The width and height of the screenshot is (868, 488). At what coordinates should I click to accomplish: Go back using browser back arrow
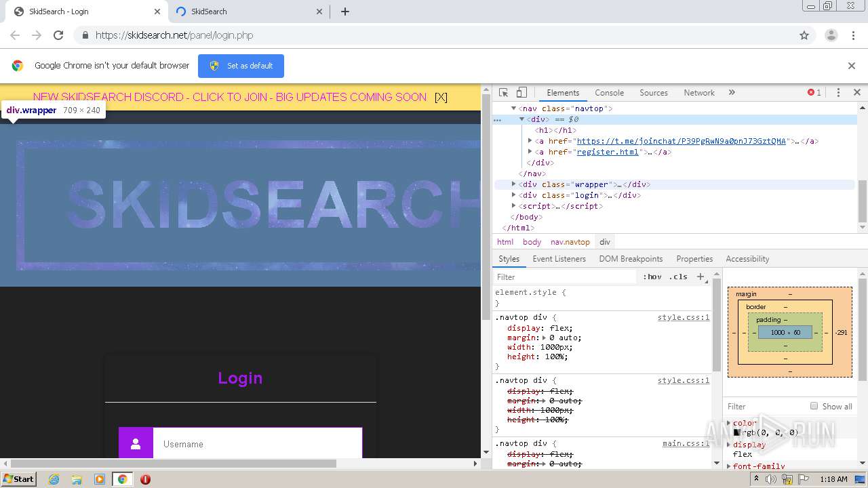pyautogui.click(x=15, y=35)
